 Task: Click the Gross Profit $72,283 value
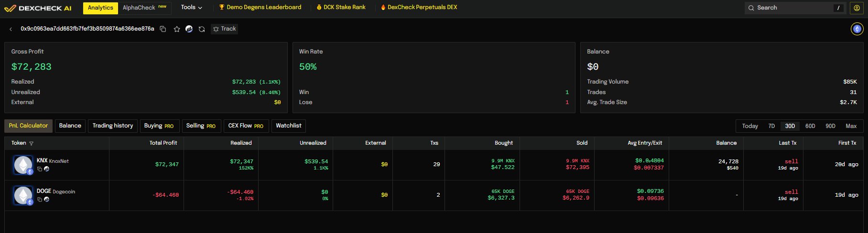point(31,67)
